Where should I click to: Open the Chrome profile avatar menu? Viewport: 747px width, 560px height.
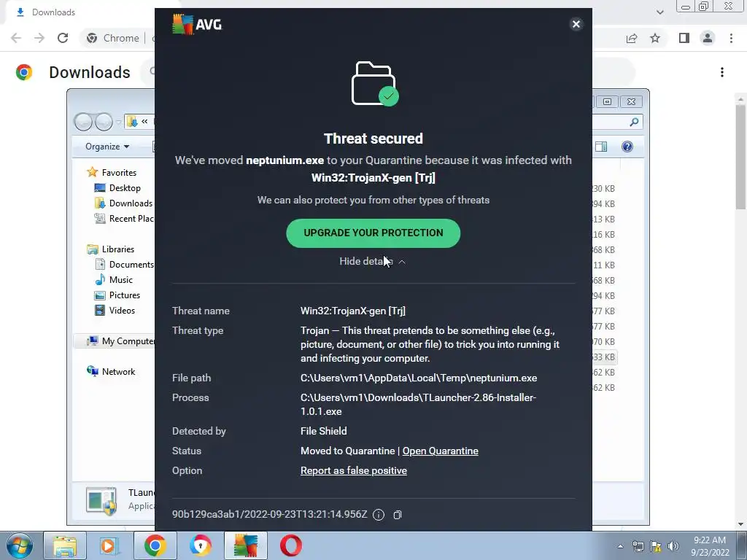click(708, 38)
